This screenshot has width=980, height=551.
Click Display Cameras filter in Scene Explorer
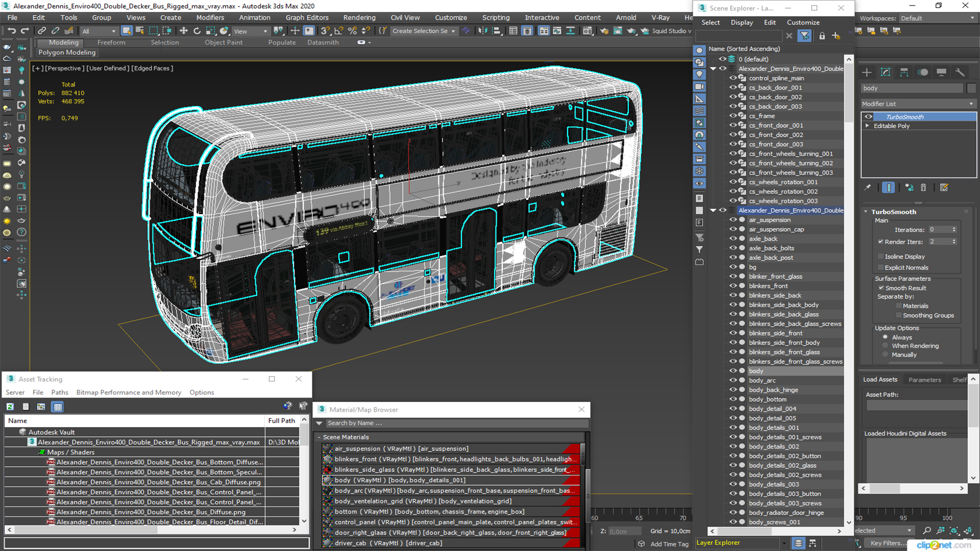pyautogui.click(x=699, y=86)
